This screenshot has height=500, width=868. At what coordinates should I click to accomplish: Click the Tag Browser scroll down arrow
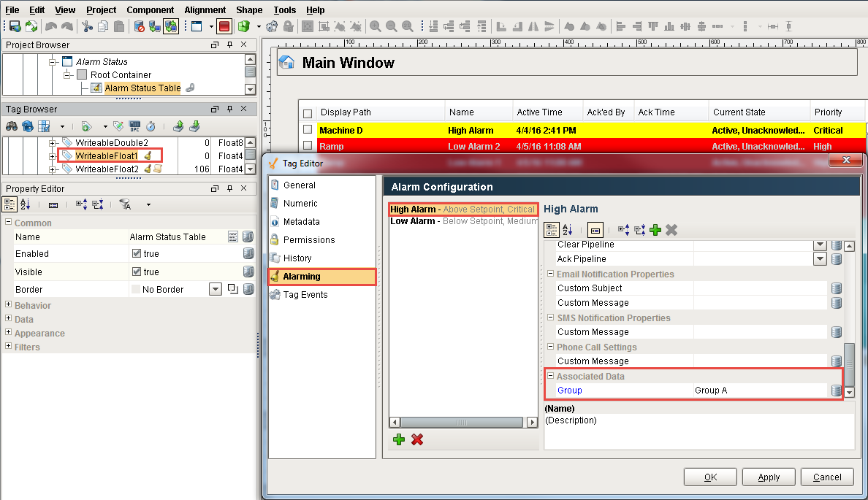click(x=250, y=169)
